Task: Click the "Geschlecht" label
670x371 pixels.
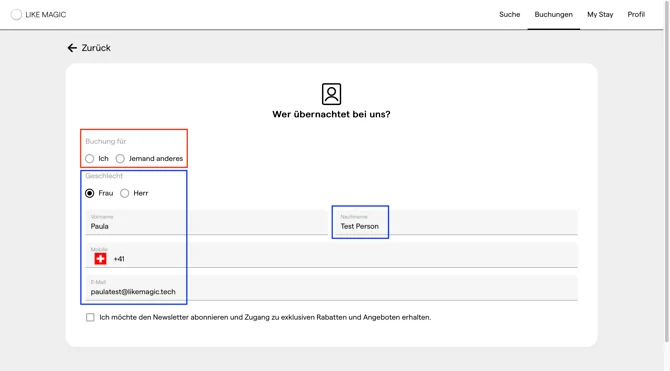Action: click(x=104, y=176)
